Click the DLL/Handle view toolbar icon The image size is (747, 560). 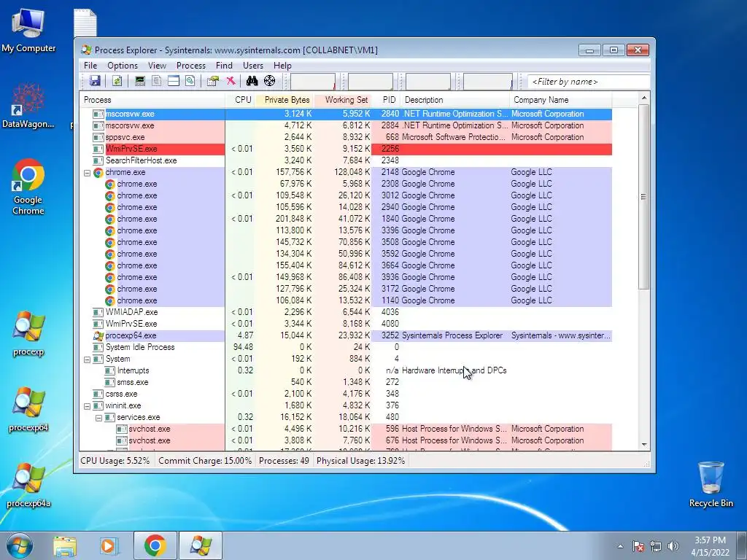pos(190,81)
